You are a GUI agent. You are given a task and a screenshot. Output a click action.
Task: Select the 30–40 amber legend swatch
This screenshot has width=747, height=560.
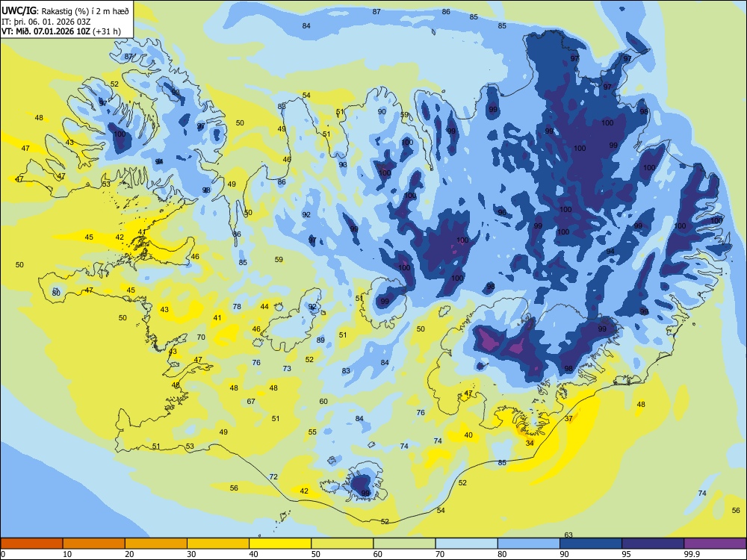pyautogui.click(x=218, y=544)
